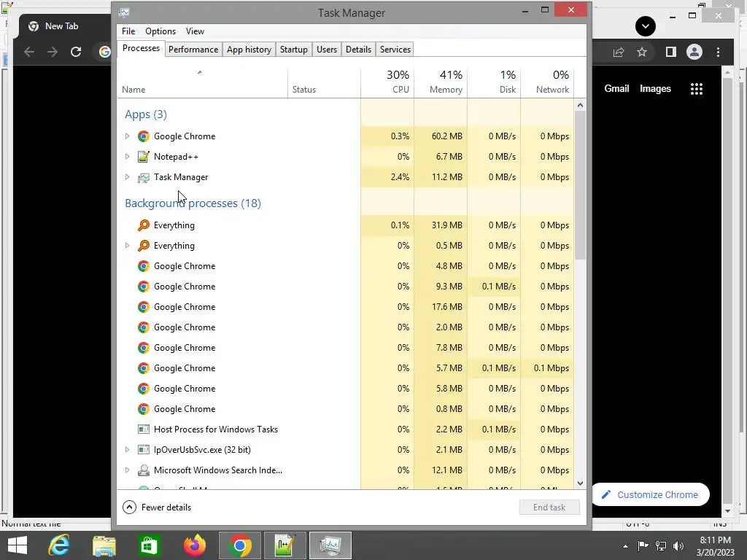Click Customize Chrome button

(650, 495)
